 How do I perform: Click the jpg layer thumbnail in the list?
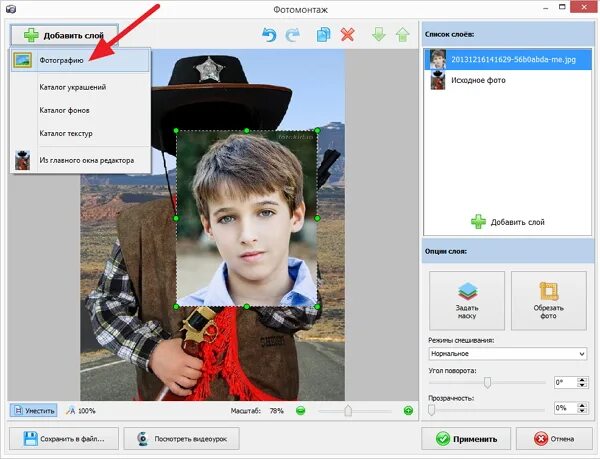(438, 59)
